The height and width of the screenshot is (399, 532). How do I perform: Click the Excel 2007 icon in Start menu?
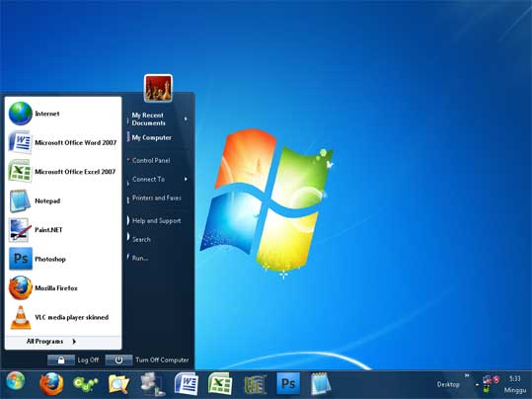(x=21, y=171)
